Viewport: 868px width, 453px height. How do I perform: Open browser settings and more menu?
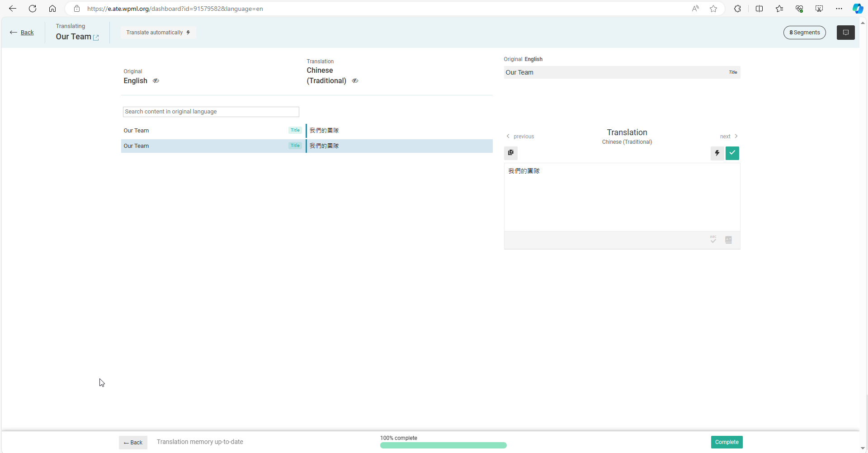click(839, 9)
